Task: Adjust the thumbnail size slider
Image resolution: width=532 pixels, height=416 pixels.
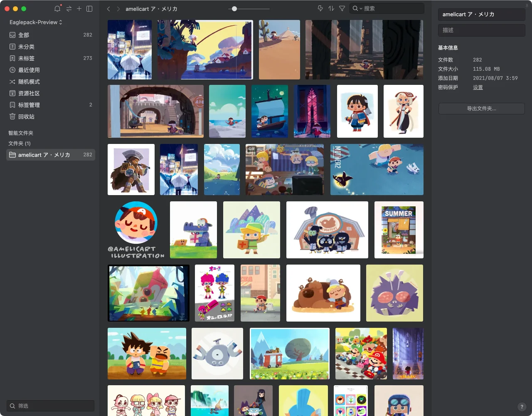Action: [234, 9]
